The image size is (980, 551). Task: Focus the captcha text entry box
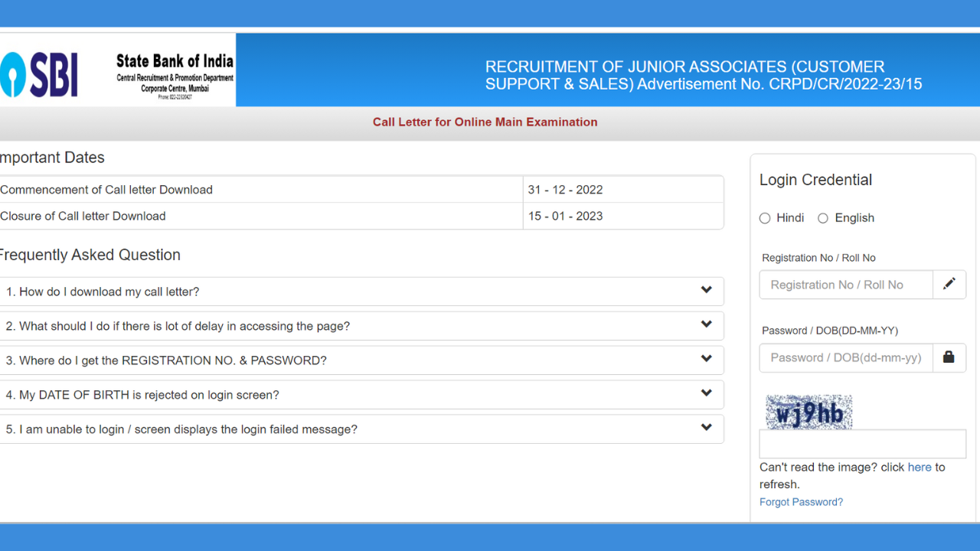[x=862, y=444]
